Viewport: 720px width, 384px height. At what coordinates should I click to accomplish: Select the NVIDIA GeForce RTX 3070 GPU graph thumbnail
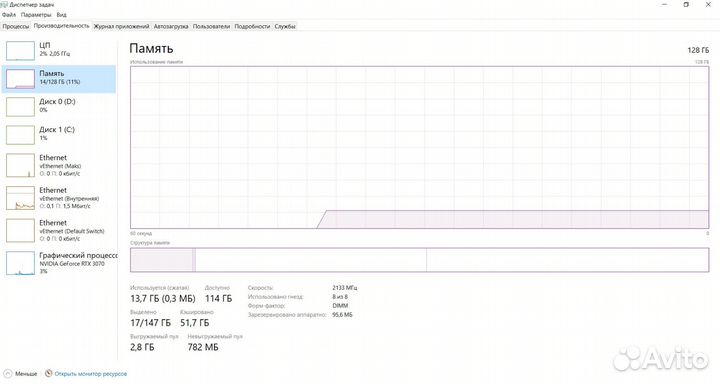tap(20, 263)
